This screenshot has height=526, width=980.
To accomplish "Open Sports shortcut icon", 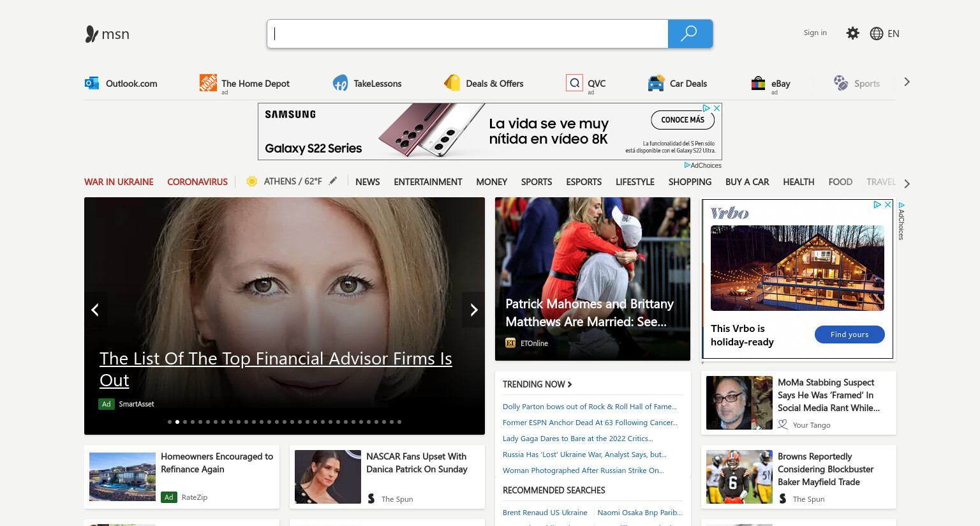I will 841,83.
